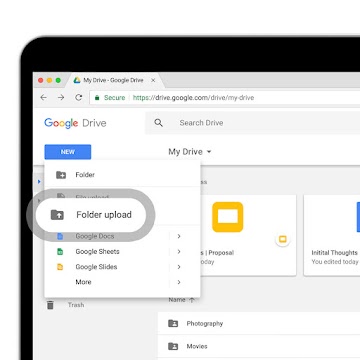Click the Movies shared folder icon
360x360 pixels.
(x=173, y=346)
